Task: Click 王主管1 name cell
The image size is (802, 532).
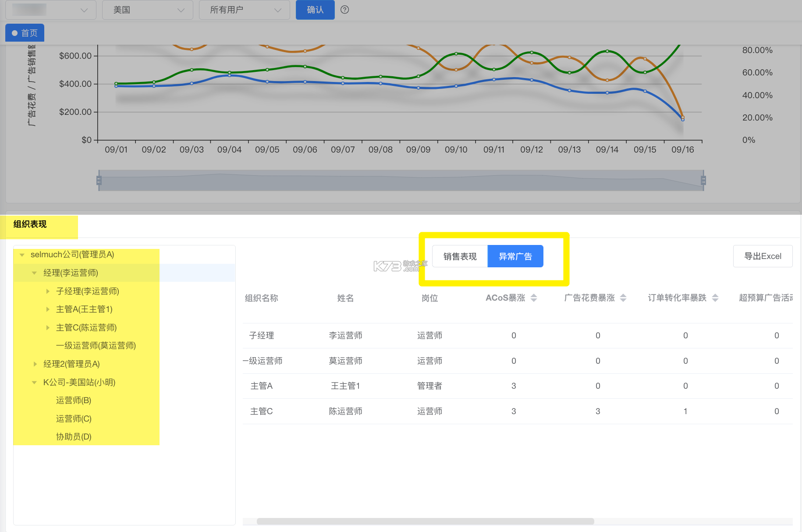Action: [x=345, y=386]
